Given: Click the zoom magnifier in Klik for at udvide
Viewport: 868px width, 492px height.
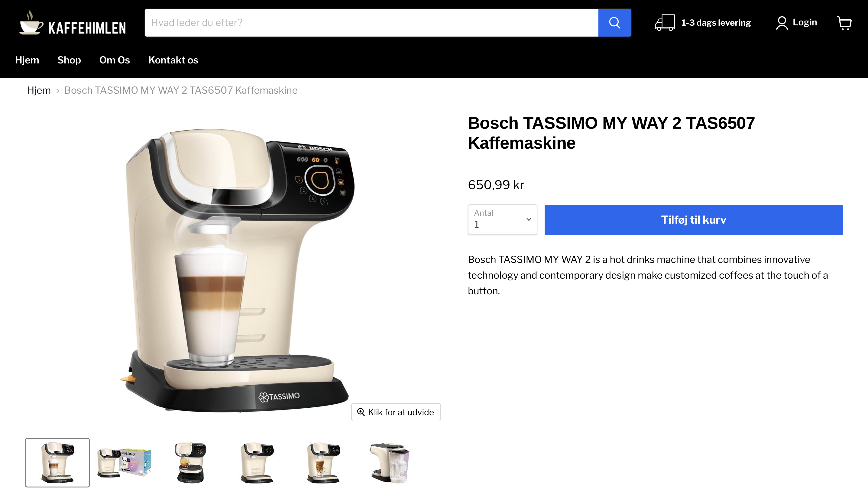Looking at the screenshot, I should pos(361,412).
